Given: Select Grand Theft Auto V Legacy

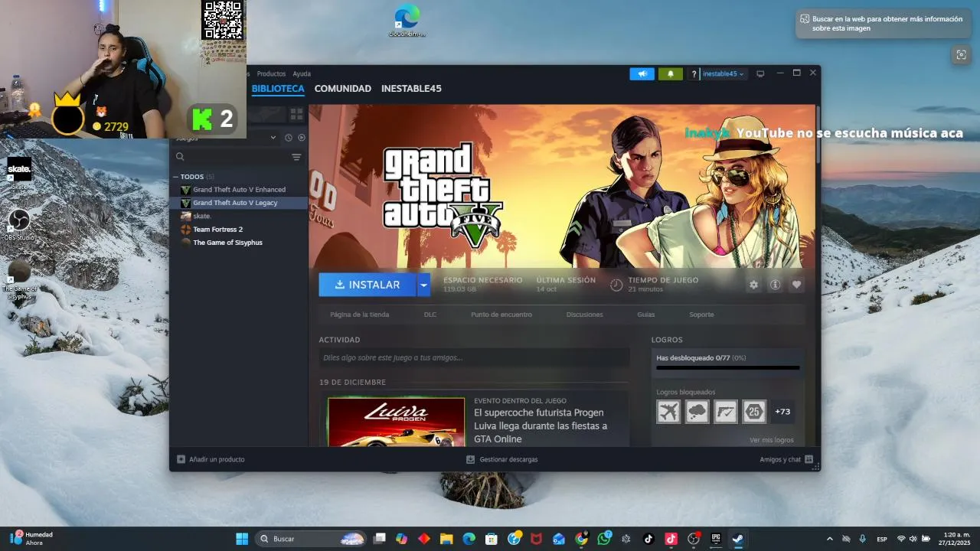Looking at the screenshot, I should point(238,203).
